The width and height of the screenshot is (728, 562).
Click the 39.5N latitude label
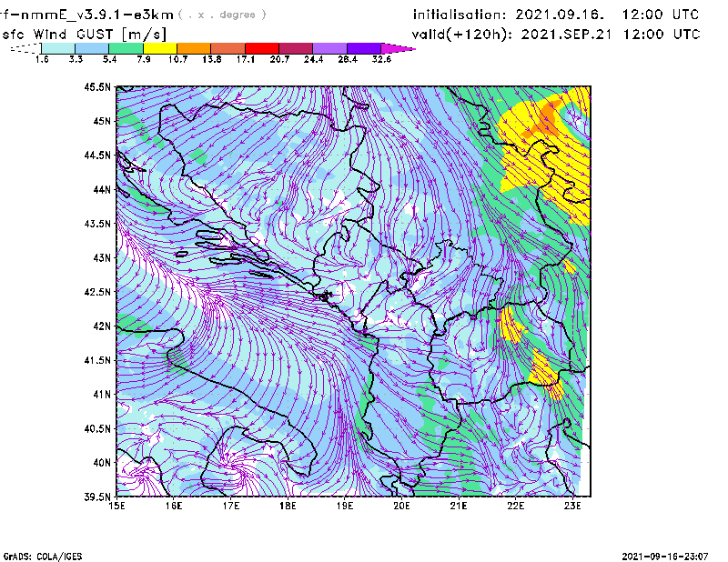(97, 497)
